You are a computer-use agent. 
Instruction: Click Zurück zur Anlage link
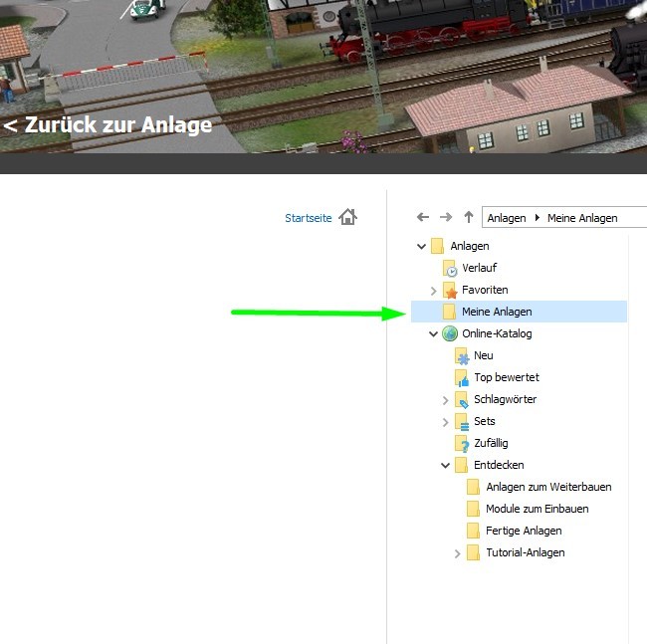tap(108, 125)
